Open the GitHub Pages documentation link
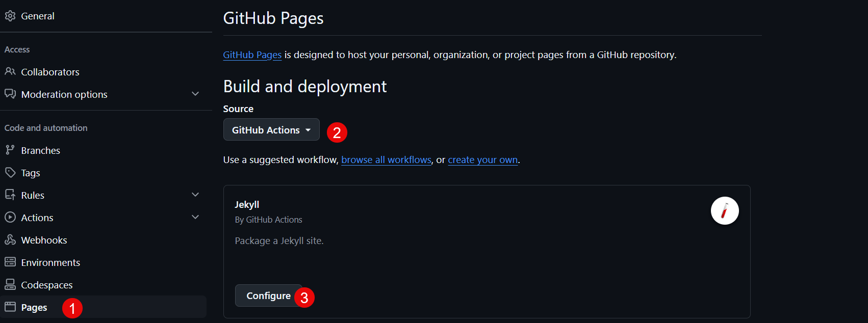The height and width of the screenshot is (323, 868). pyautogui.click(x=252, y=55)
